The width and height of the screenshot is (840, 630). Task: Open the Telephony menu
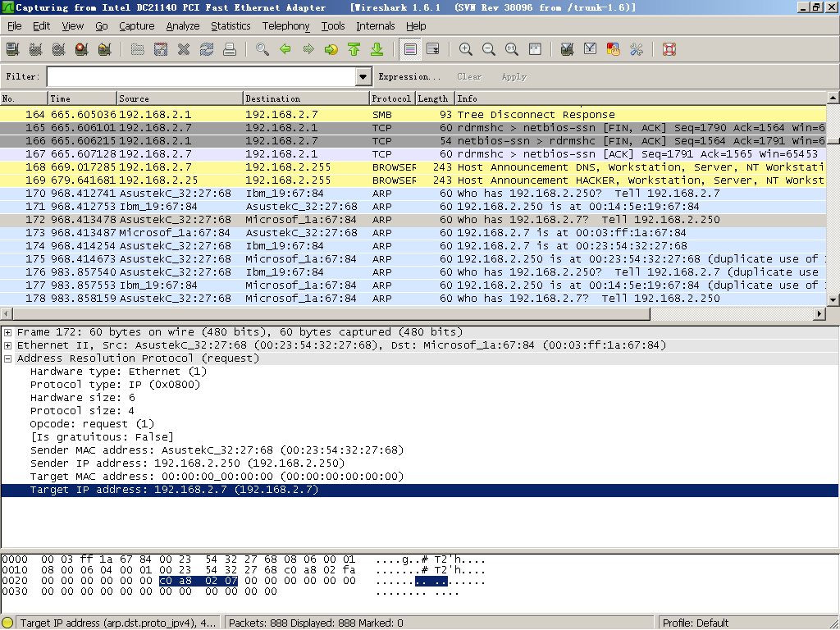(285, 25)
